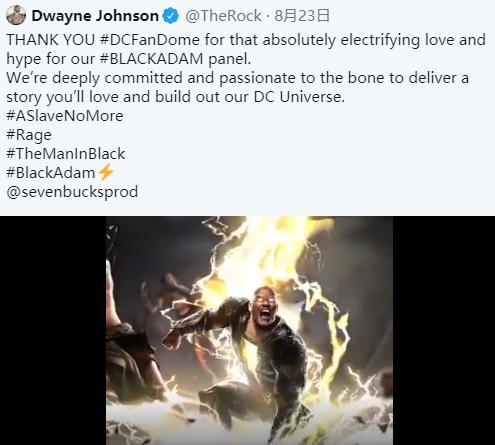Open the Dwayne Johnson display name link
495x445 pixels.
click(95, 16)
